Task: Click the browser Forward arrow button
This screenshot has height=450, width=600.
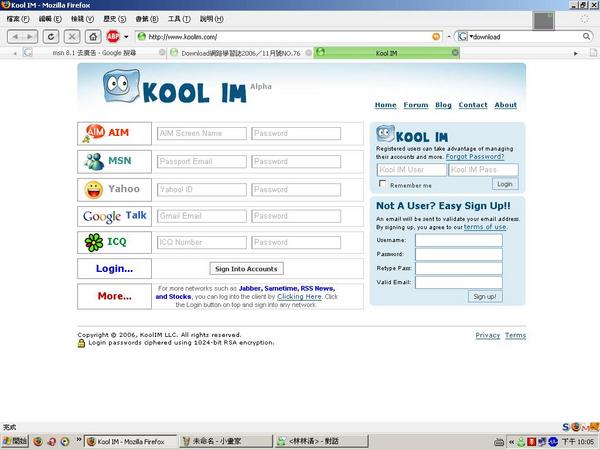Action: click(x=30, y=37)
